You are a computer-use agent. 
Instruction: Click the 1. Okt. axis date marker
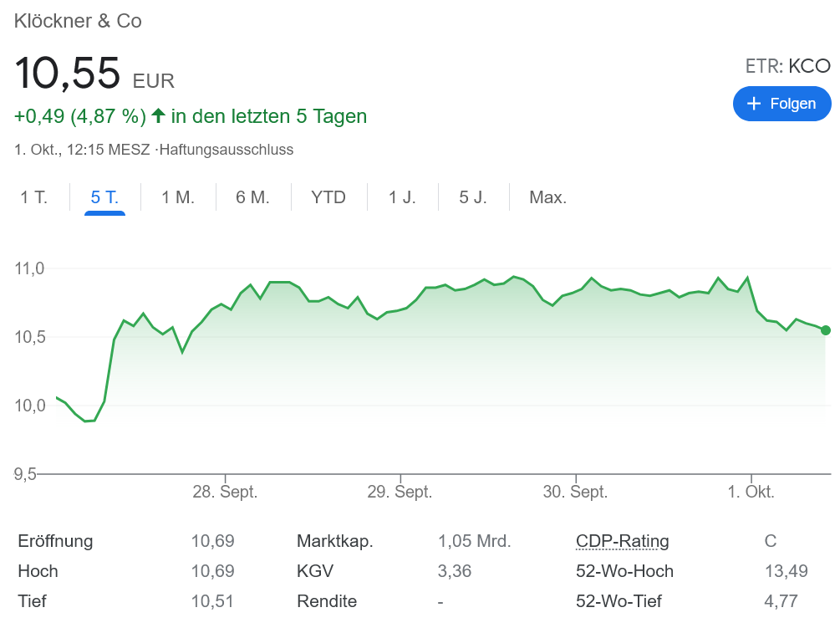[751, 492]
